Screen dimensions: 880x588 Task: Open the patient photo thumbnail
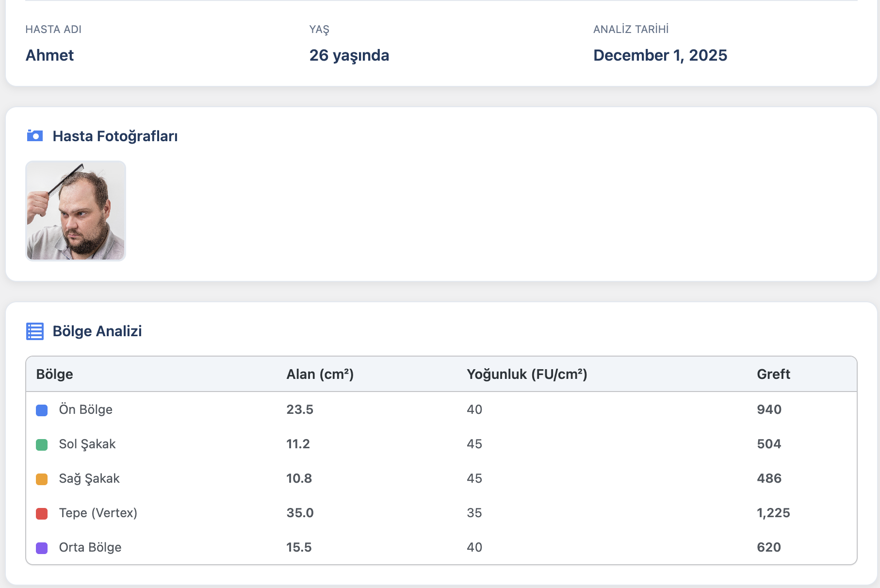pyautogui.click(x=76, y=211)
